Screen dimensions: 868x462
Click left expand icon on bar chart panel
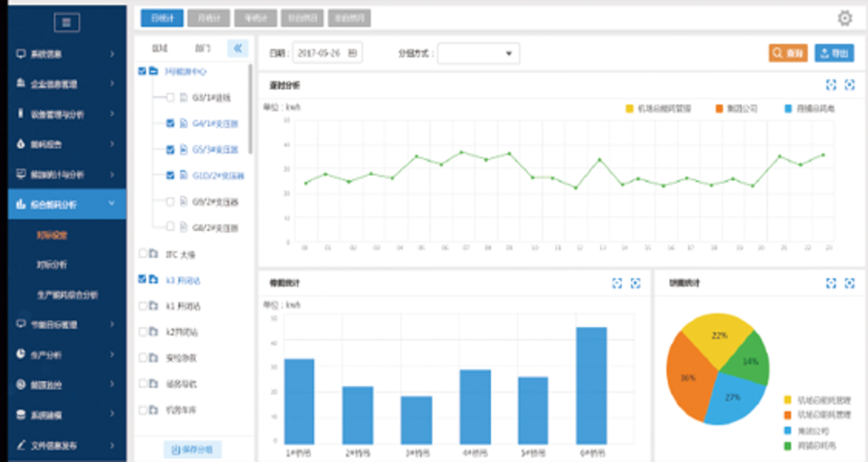[616, 283]
